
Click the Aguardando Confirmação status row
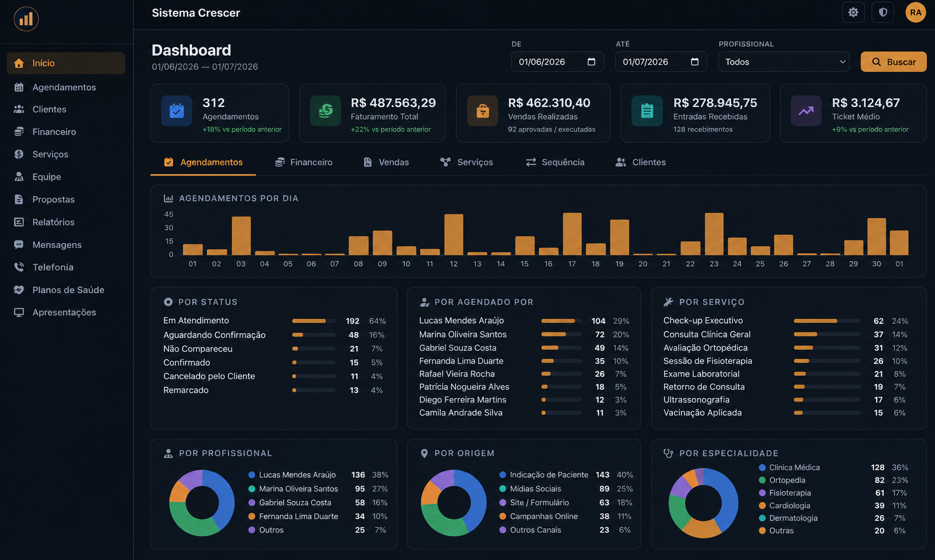(x=274, y=335)
